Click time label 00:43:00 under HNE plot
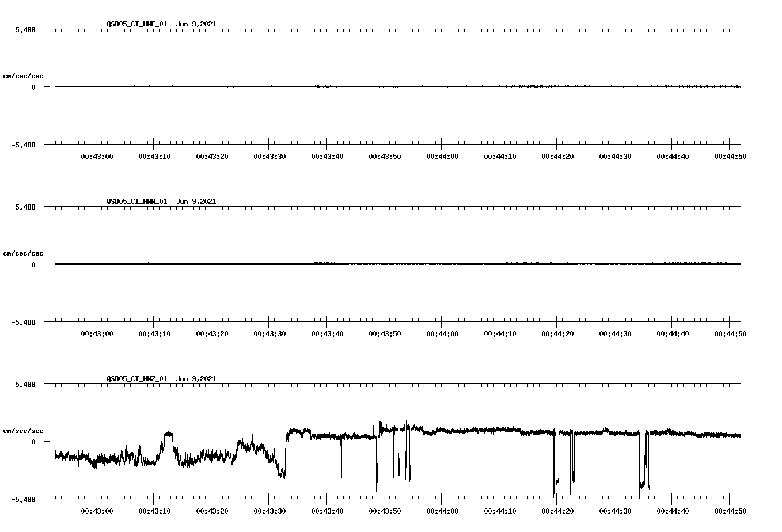Image resolution: width=782 pixels, height=532 pixels. 97,156
